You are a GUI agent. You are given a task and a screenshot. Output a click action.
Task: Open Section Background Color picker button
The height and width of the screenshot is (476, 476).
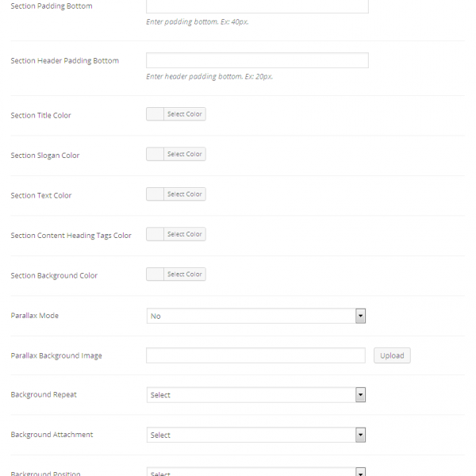[185, 274]
